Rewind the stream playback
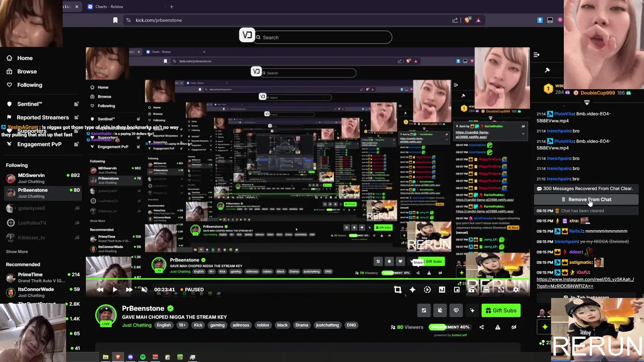644x362 pixels. pyautogui.click(x=100, y=290)
